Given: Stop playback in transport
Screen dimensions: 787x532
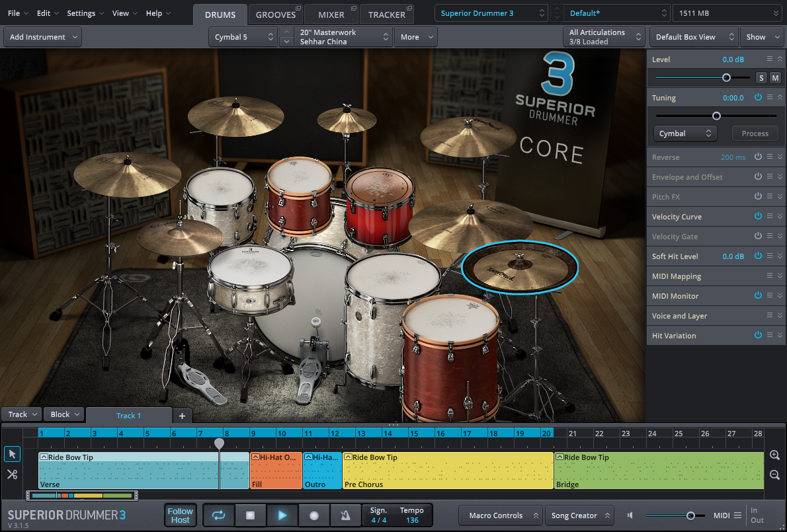Looking at the screenshot, I should click(251, 515).
